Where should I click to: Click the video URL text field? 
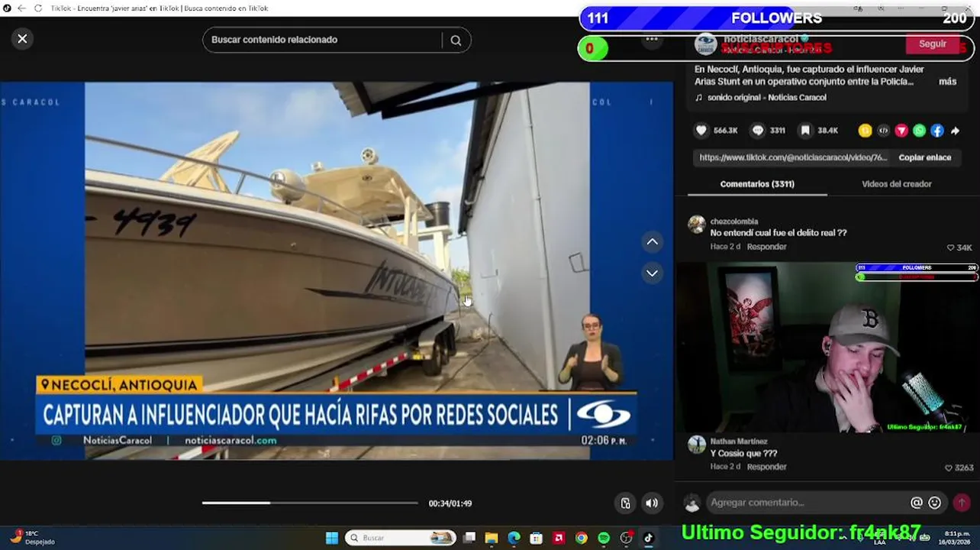793,157
